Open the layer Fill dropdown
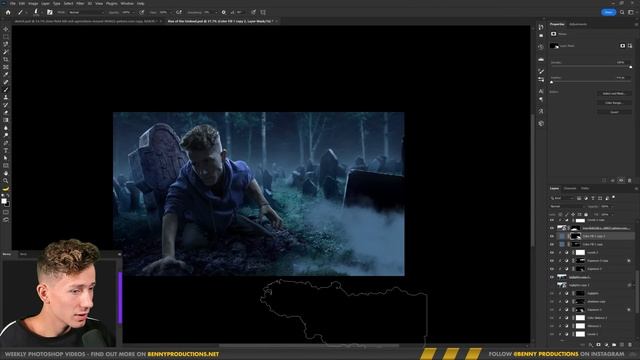Screen dimensions: 640x360 [x=612, y=214]
